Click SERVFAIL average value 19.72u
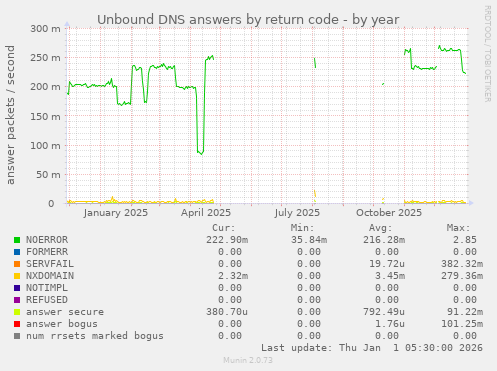The image size is (497, 371). [x=387, y=264]
